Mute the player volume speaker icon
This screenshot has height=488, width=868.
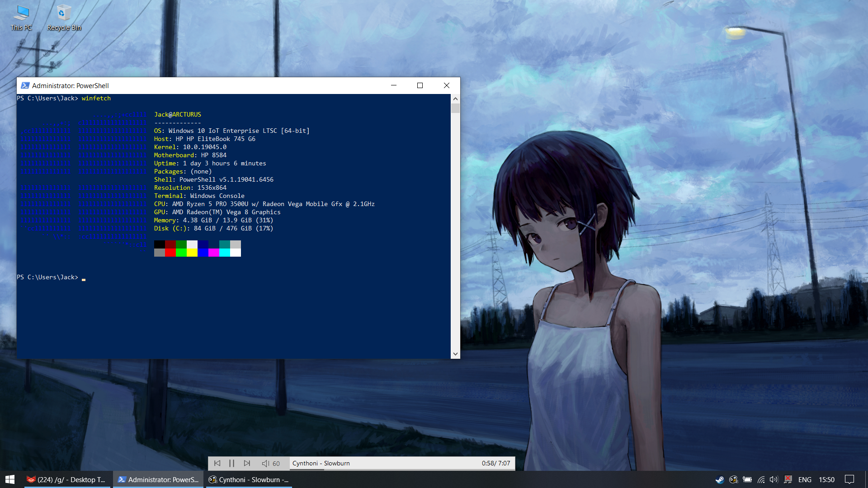point(265,463)
